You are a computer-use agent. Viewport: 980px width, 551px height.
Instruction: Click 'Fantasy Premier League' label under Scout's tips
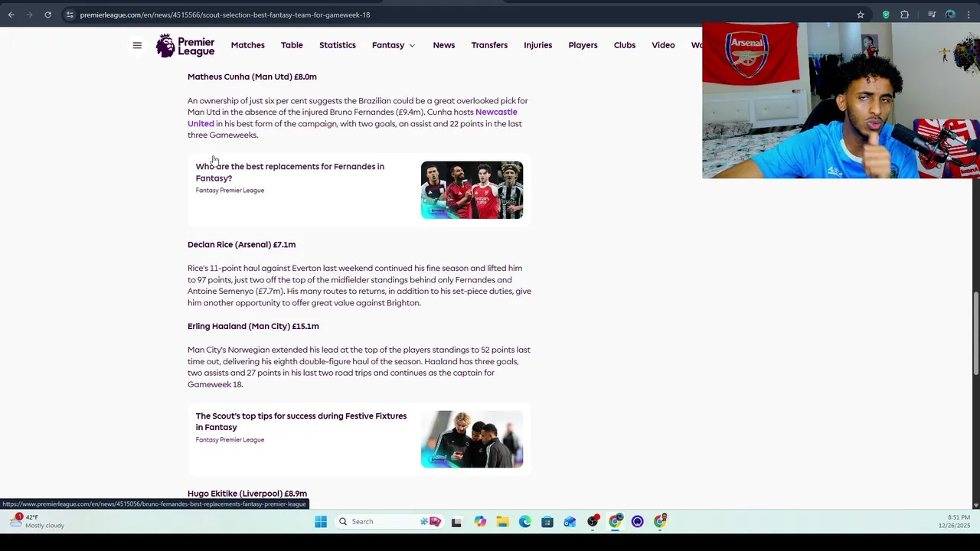[x=230, y=440]
